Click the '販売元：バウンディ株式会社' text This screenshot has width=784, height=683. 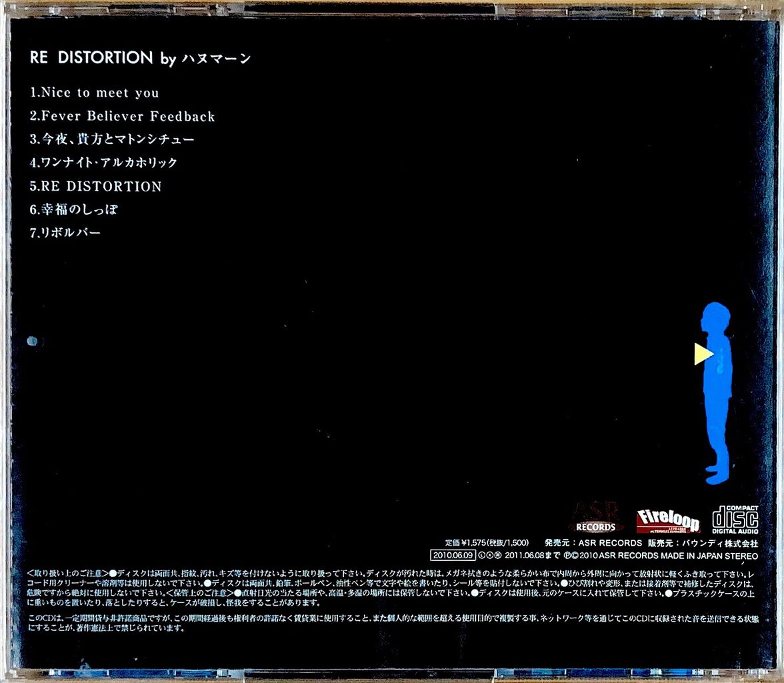703,543
